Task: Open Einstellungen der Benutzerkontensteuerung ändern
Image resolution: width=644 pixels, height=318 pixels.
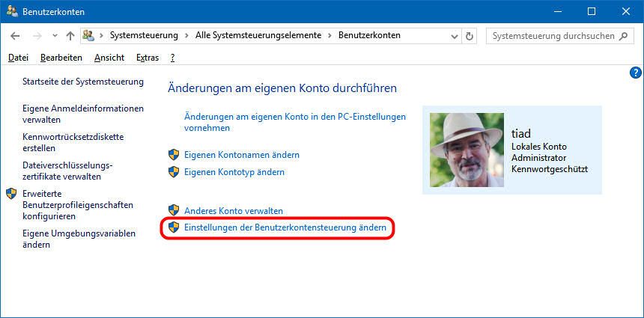Action: coord(285,227)
